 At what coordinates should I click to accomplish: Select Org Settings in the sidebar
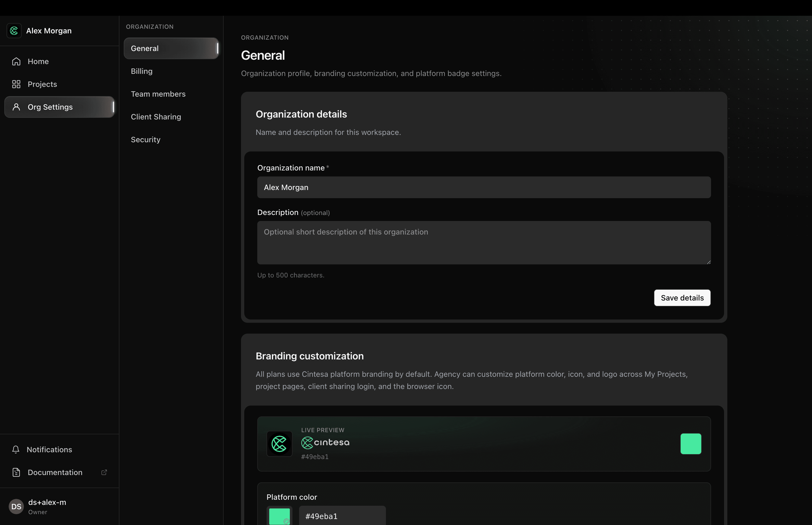click(59, 107)
